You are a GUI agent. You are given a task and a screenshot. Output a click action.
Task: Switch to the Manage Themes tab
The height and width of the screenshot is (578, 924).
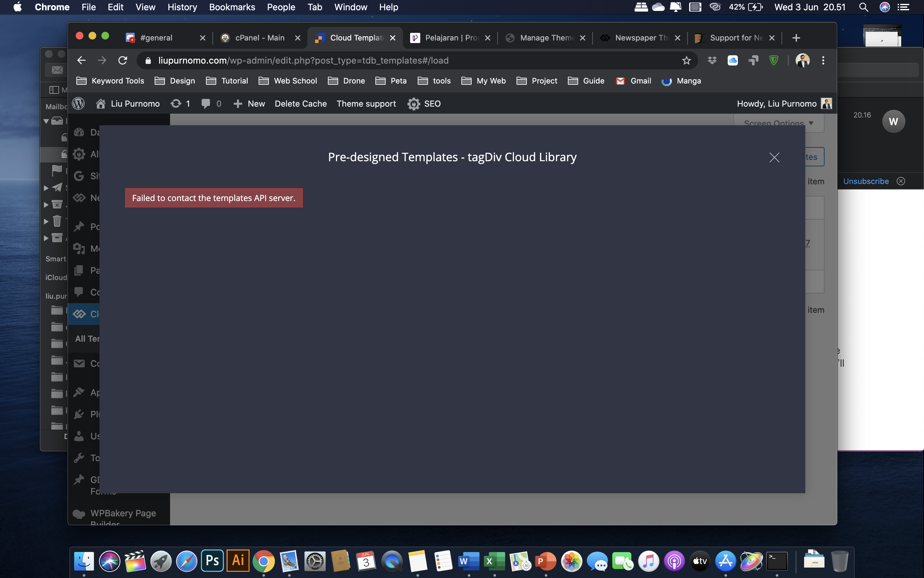pos(545,38)
